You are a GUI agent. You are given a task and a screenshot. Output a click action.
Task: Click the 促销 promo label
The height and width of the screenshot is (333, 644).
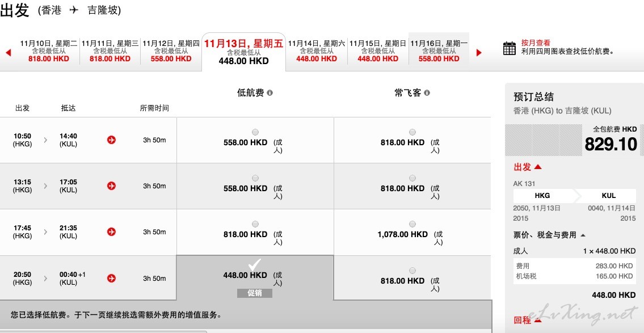tap(255, 293)
